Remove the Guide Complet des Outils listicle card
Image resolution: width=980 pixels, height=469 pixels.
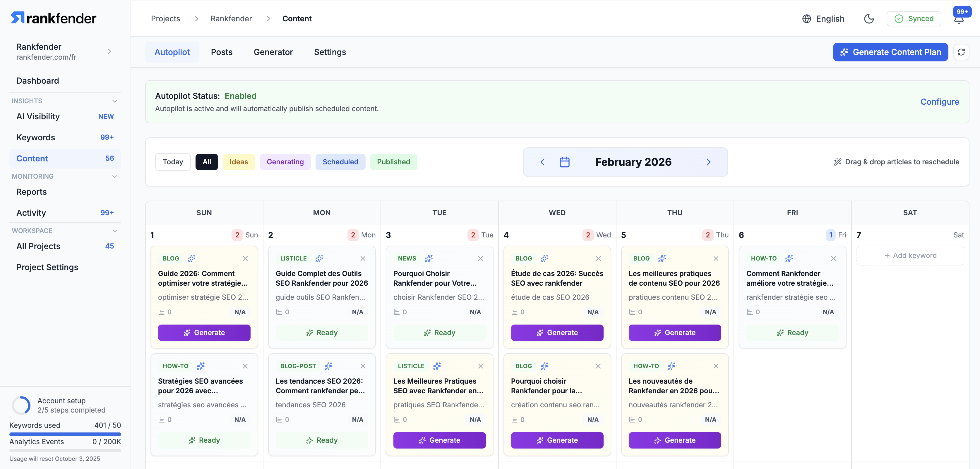pyautogui.click(x=363, y=258)
